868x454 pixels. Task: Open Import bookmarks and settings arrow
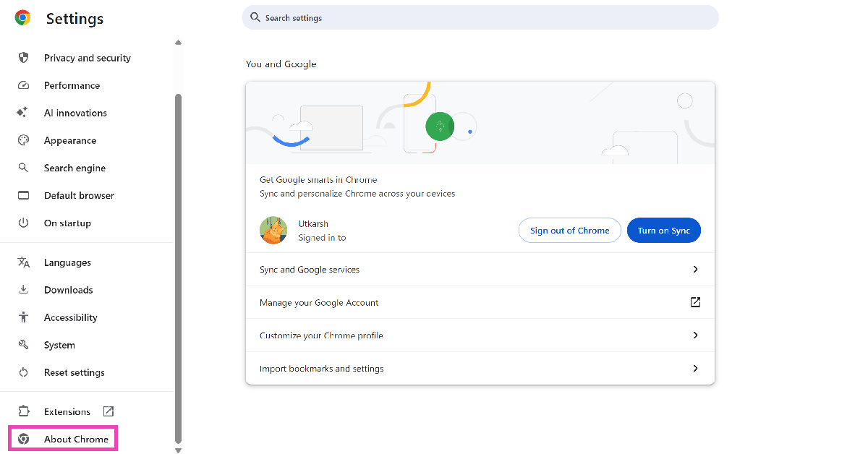coord(695,369)
